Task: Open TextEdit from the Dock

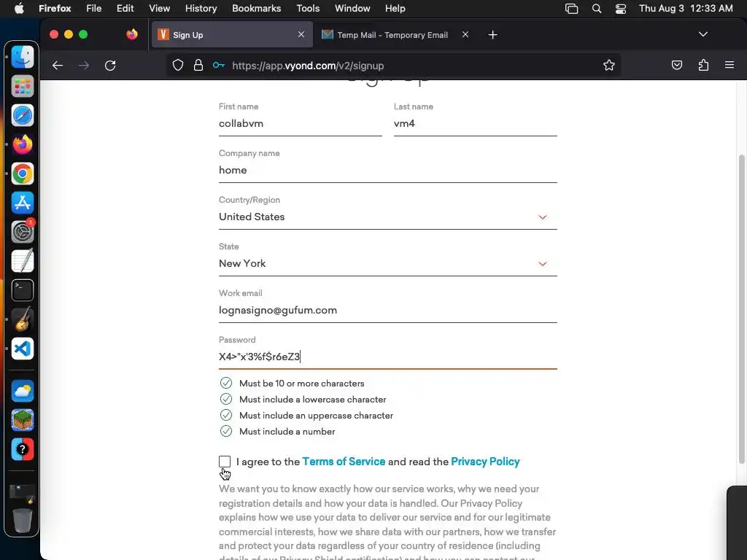Action: [23, 262]
